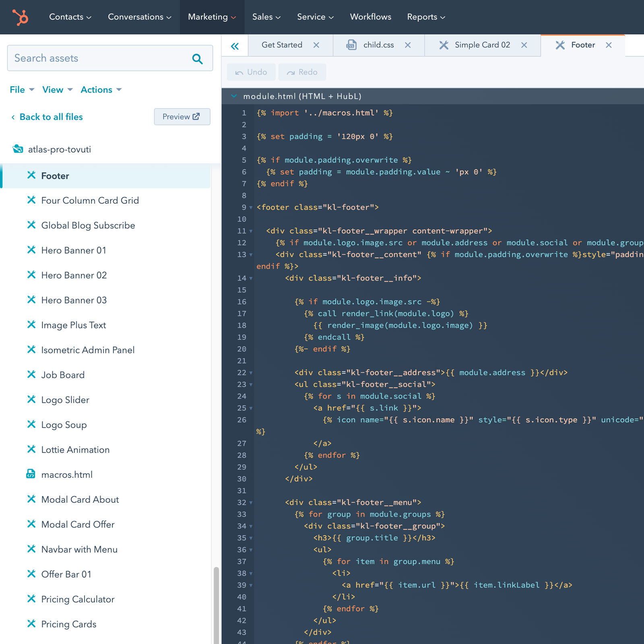The height and width of the screenshot is (644, 644).
Task: Click the sidebar vertical scrollbar
Action: point(216,605)
